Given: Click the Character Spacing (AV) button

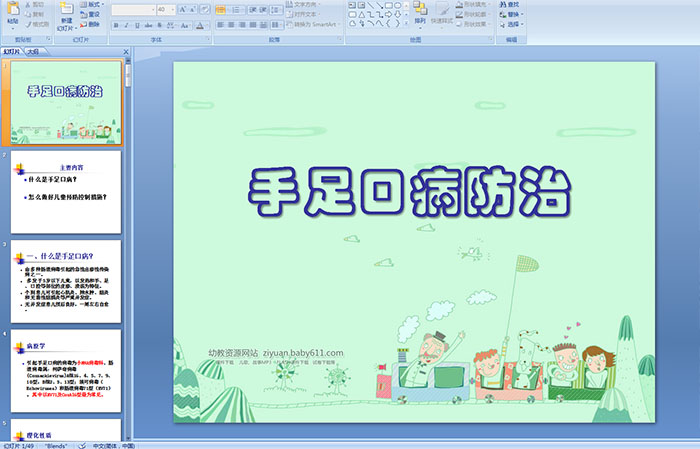Looking at the screenshot, I should pyautogui.click(x=171, y=25).
